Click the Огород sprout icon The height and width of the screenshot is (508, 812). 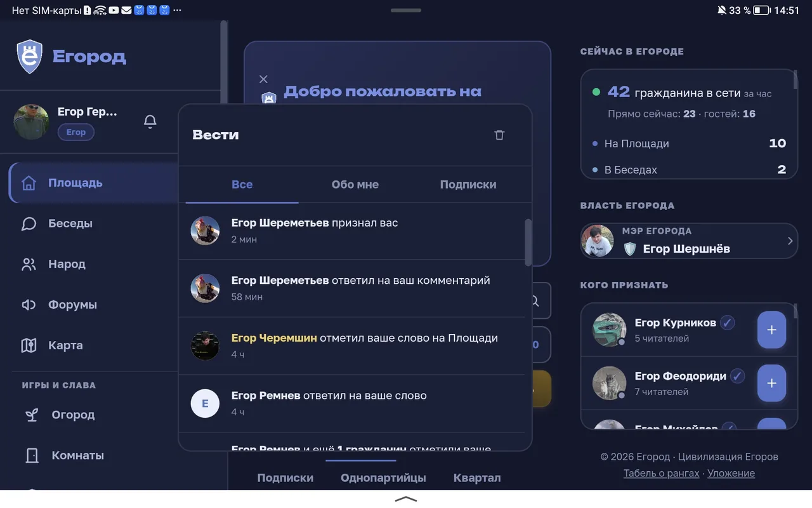tap(32, 415)
